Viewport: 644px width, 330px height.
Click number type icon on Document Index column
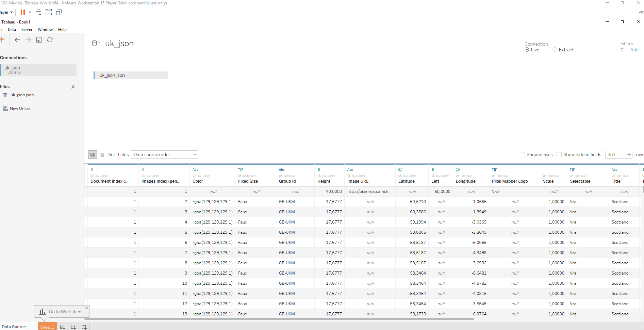92,169
